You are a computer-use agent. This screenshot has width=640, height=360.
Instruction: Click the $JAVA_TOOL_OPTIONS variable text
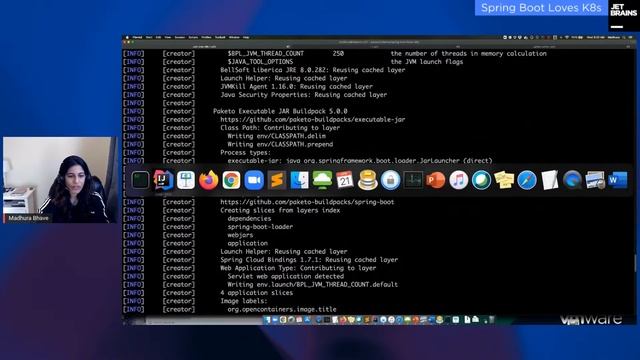260,62
